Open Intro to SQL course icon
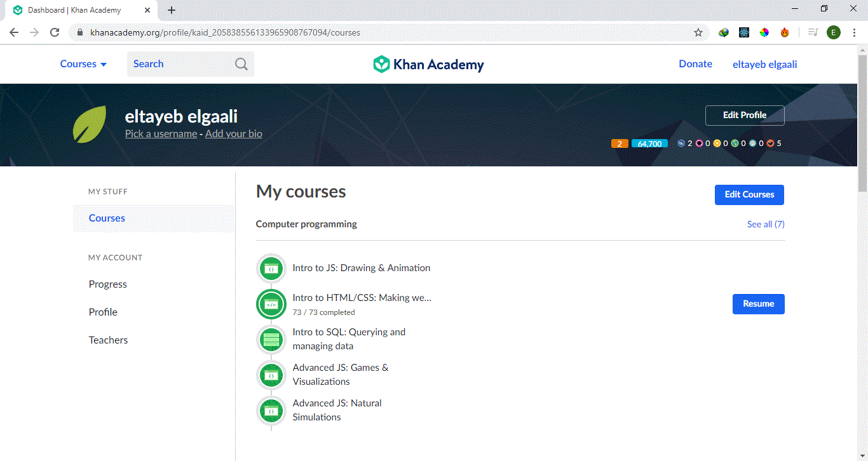The image size is (868, 461). (271, 339)
